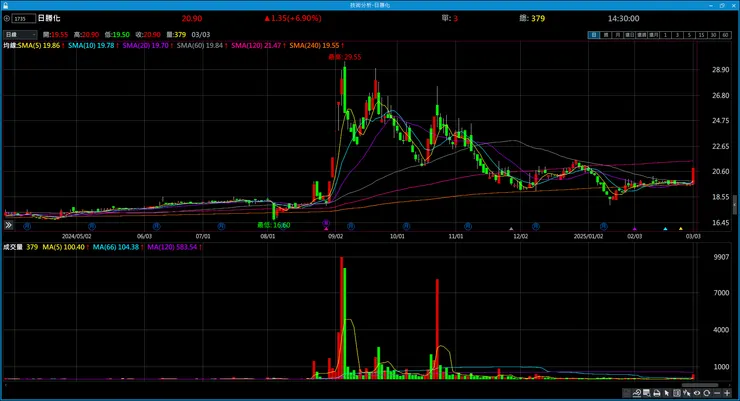Click the SMA(20) 19.70 indicator label

pos(146,45)
